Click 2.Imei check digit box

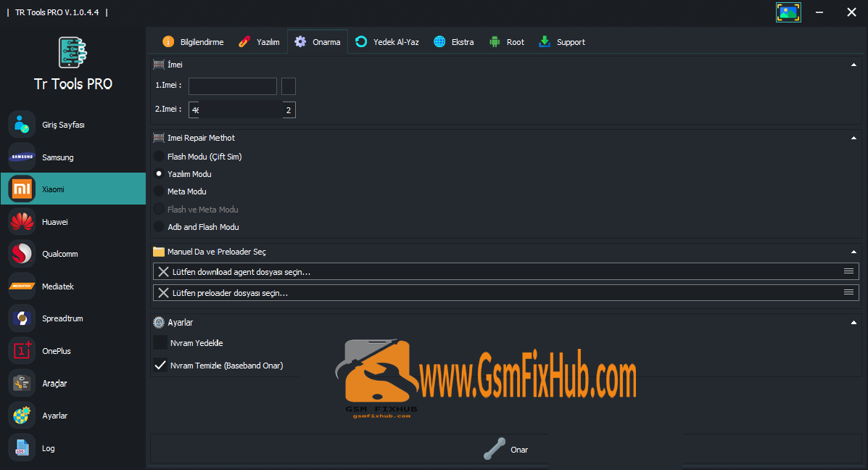(x=289, y=110)
